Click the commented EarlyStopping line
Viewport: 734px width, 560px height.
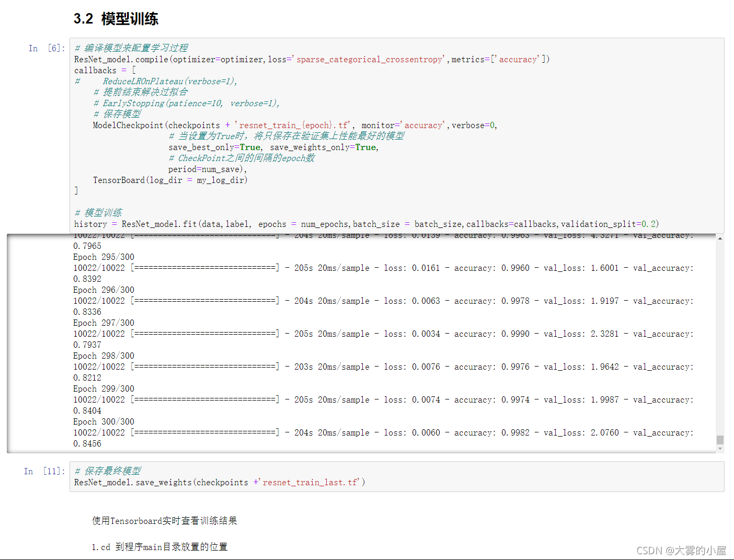(187, 104)
